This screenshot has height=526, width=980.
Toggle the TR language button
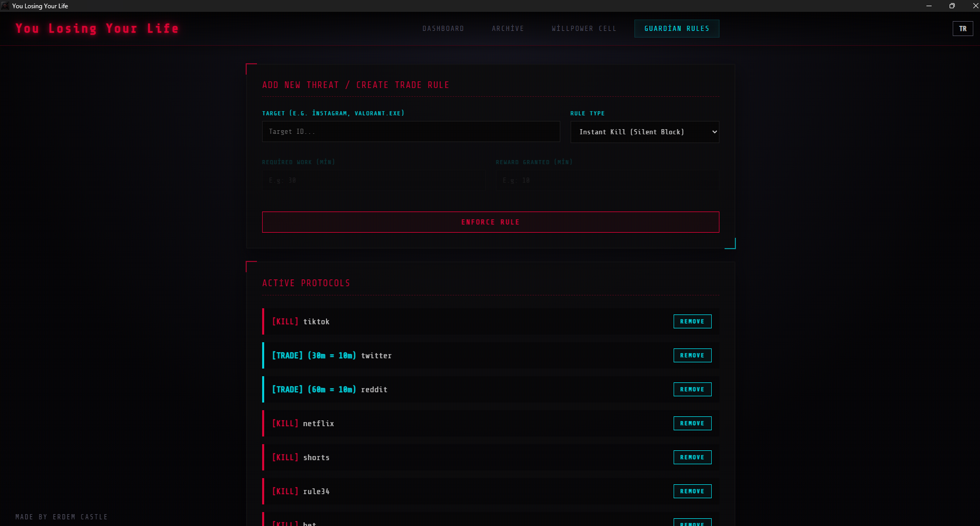(x=962, y=29)
